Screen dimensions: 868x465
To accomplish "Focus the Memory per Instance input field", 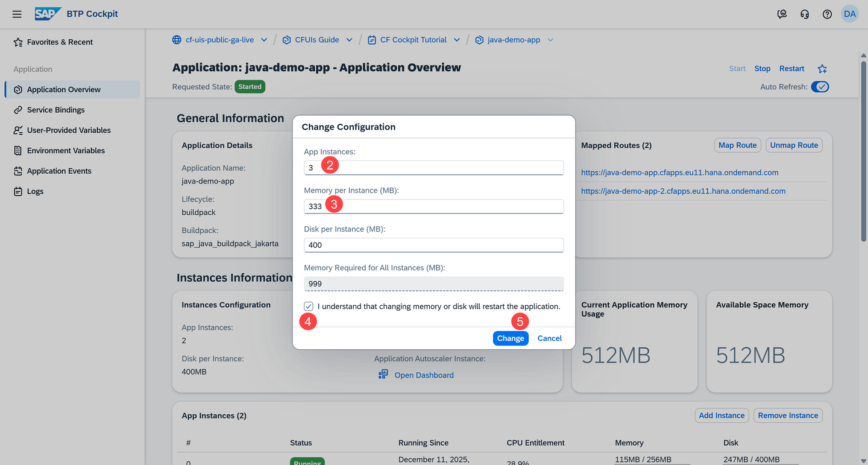I will click(x=434, y=206).
